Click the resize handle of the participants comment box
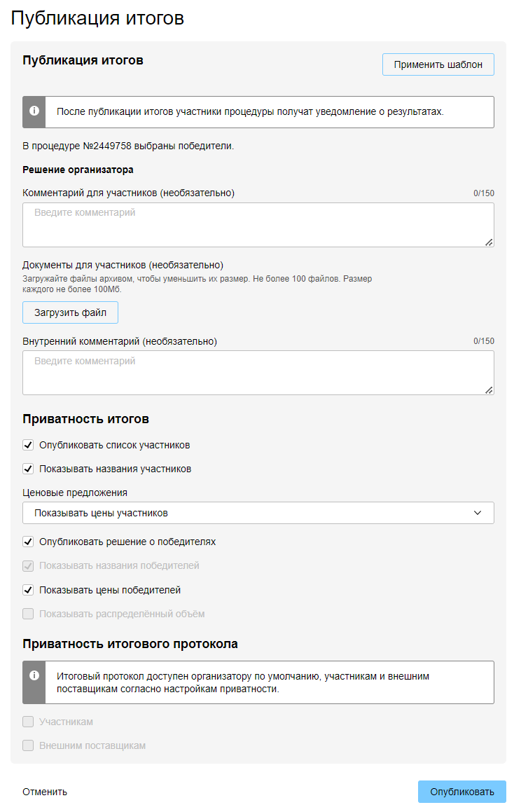Viewport: 514px width, 812px height. 489,242
